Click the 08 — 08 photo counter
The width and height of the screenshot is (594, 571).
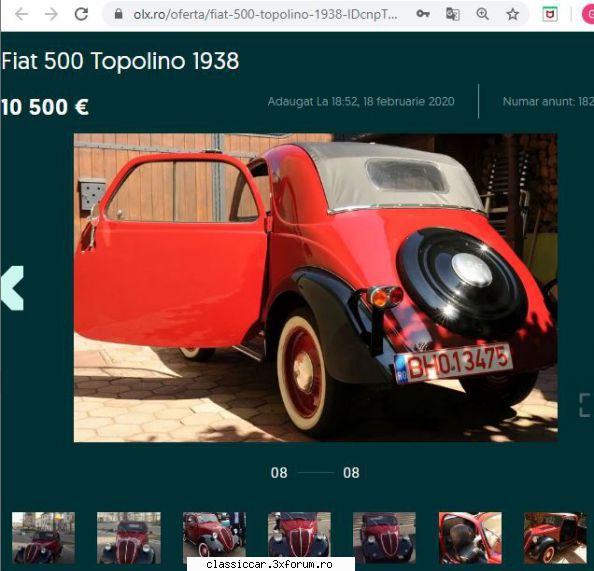coord(315,473)
